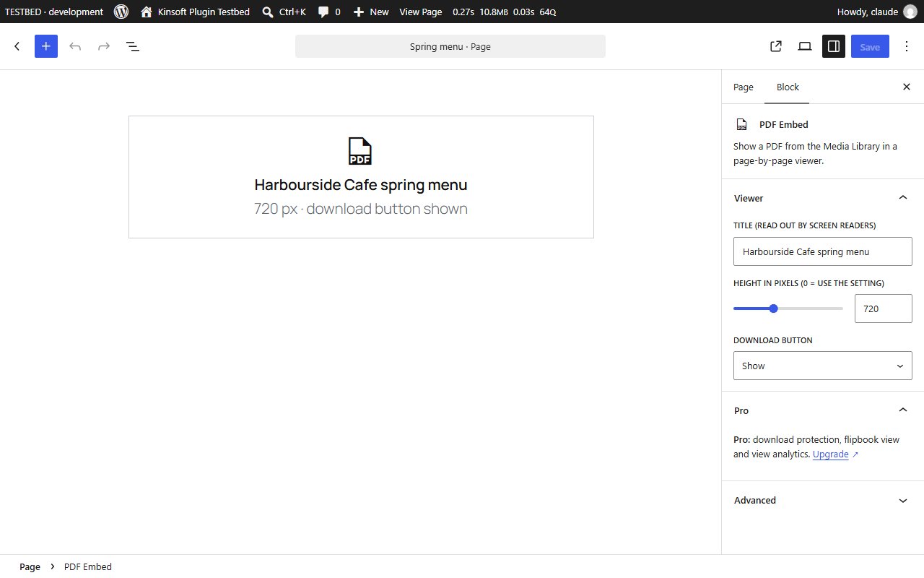Viewport: 924px width, 578px height.
Task: Open the block inserter plus button
Action: point(46,46)
